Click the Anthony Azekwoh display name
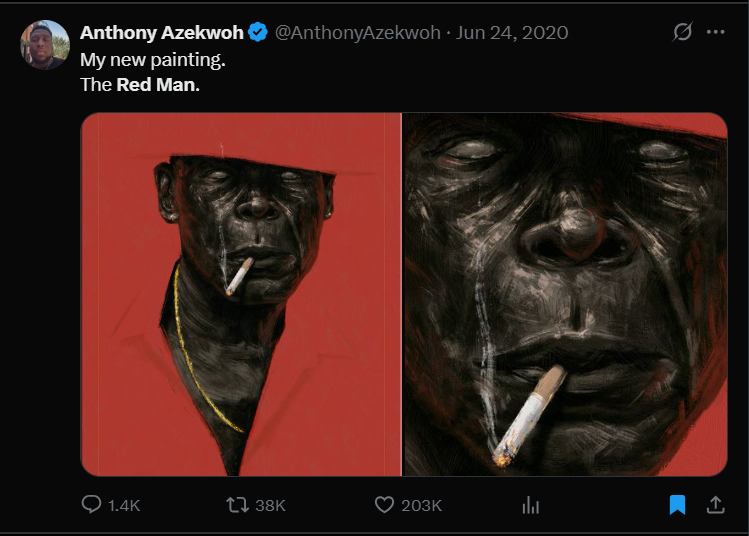This screenshot has width=749, height=536. (161, 32)
